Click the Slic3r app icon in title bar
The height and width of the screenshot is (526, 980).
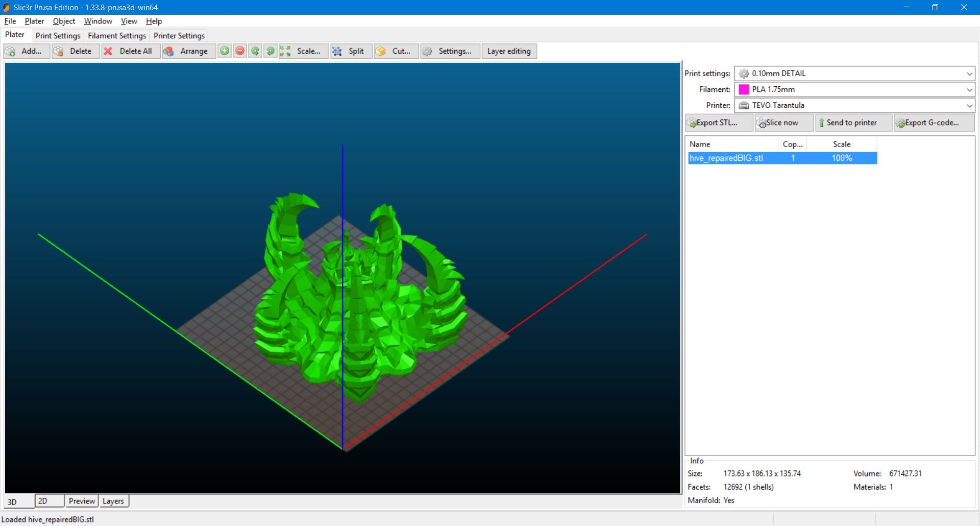[x=6, y=7]
